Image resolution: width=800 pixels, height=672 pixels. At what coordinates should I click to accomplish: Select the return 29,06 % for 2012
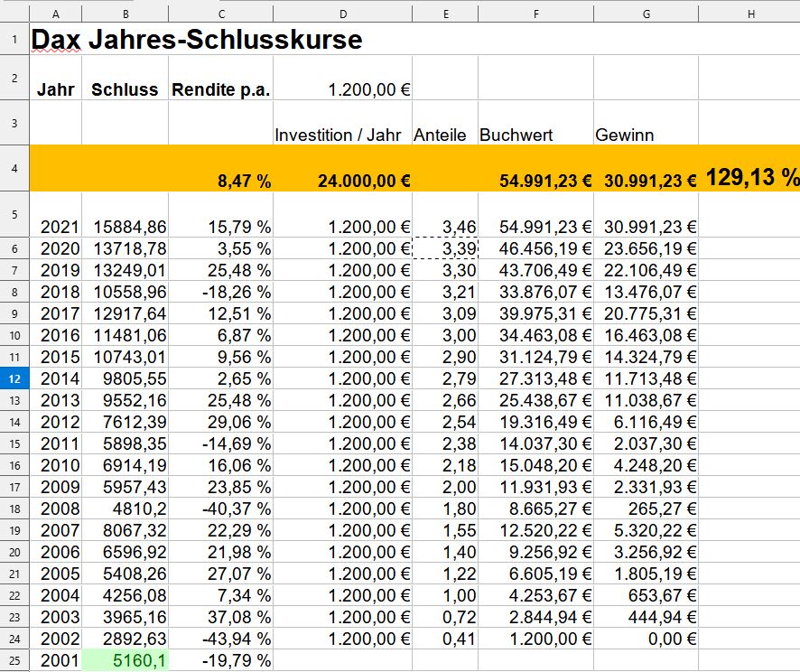[x=221, y=422]
